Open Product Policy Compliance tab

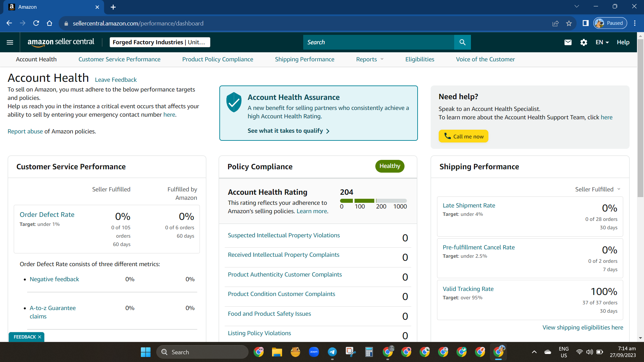(x=218, y=59)
